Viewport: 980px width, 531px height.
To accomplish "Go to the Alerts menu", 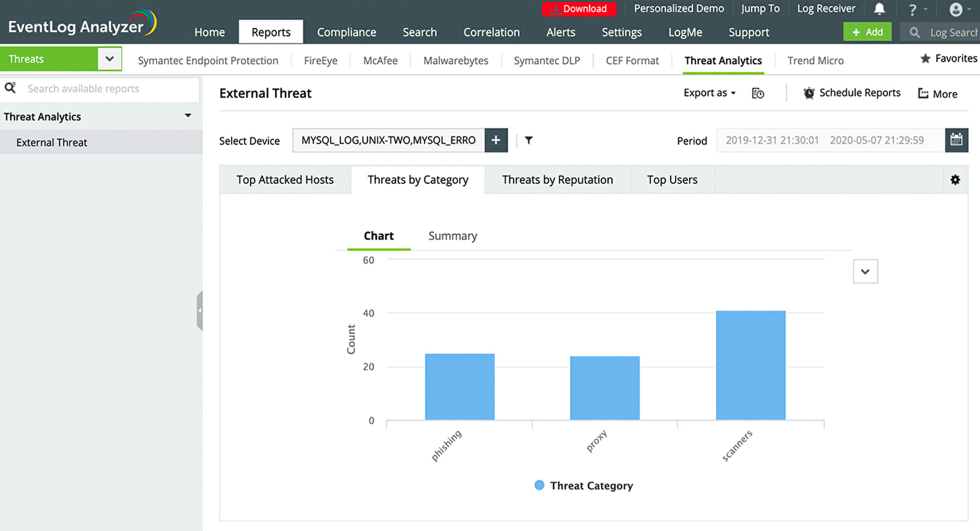I will (x=561, y=32).
